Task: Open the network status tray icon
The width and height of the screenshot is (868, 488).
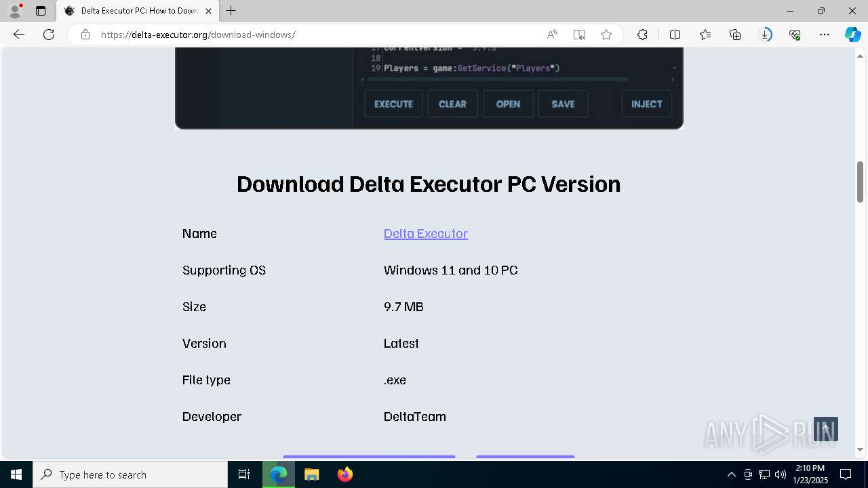Action: (764, 474)
